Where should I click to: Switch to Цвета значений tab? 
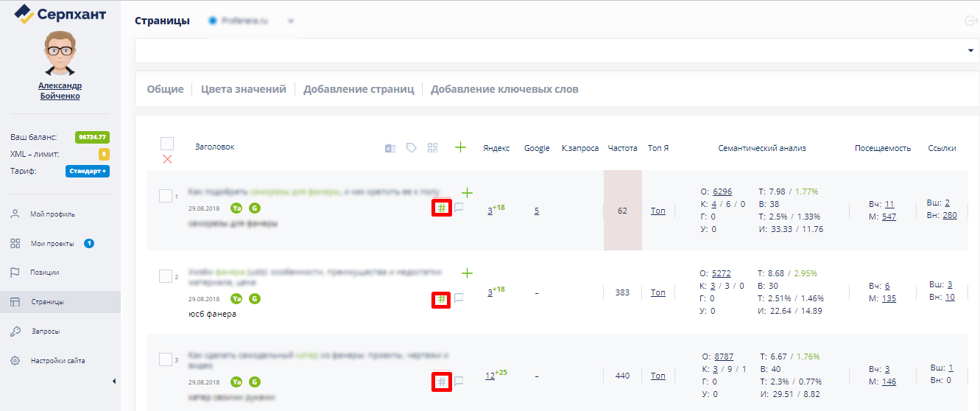coord(243,89)
